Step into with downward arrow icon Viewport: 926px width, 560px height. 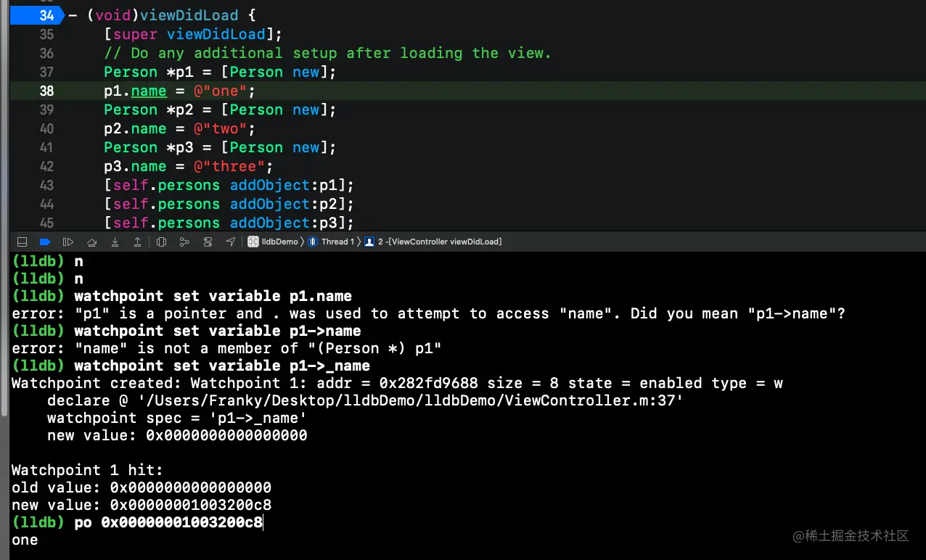pos(115,242)
